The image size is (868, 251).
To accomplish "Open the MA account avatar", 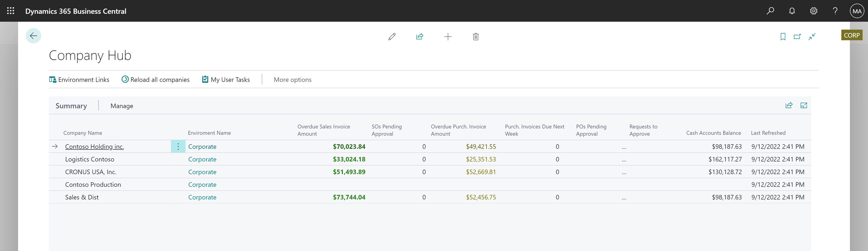I will 856,11.
